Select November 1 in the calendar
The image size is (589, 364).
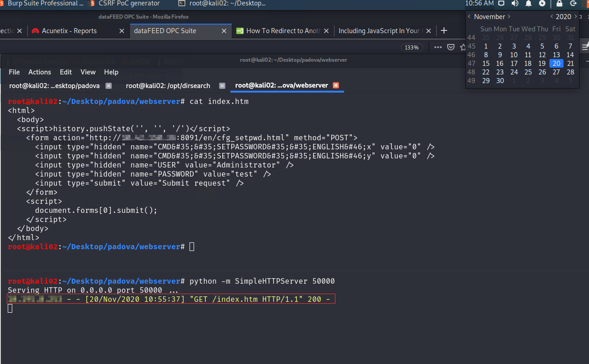coord(486,46)
